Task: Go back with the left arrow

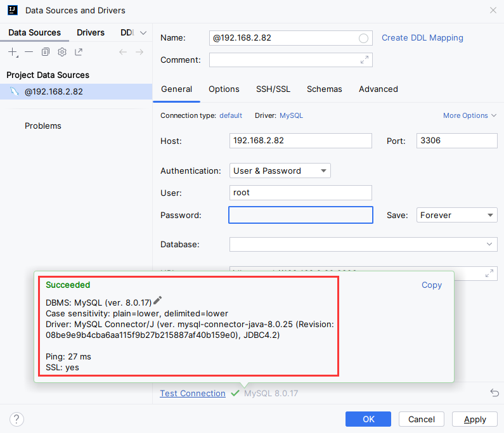Action: (123, 52)
